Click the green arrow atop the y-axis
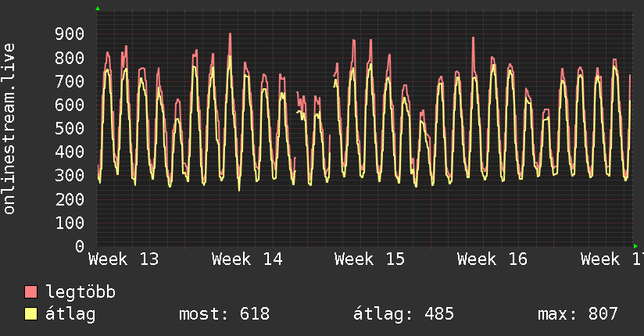Screen dimensions: 644x336 click(98, 9)
